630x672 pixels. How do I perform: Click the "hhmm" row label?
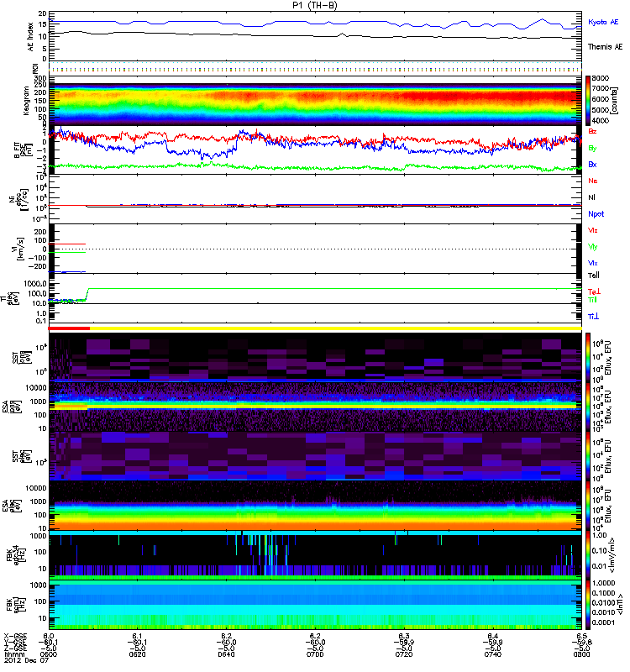click(x=14, y=654)
